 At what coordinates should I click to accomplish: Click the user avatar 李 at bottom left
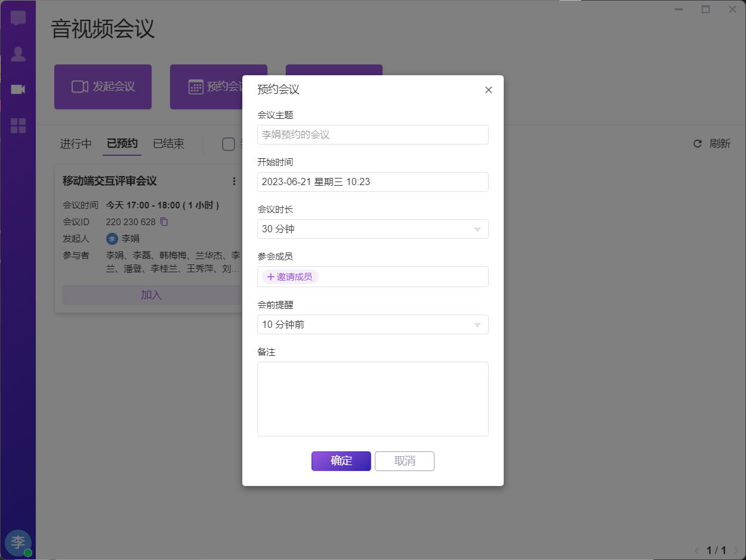[19, 542]
